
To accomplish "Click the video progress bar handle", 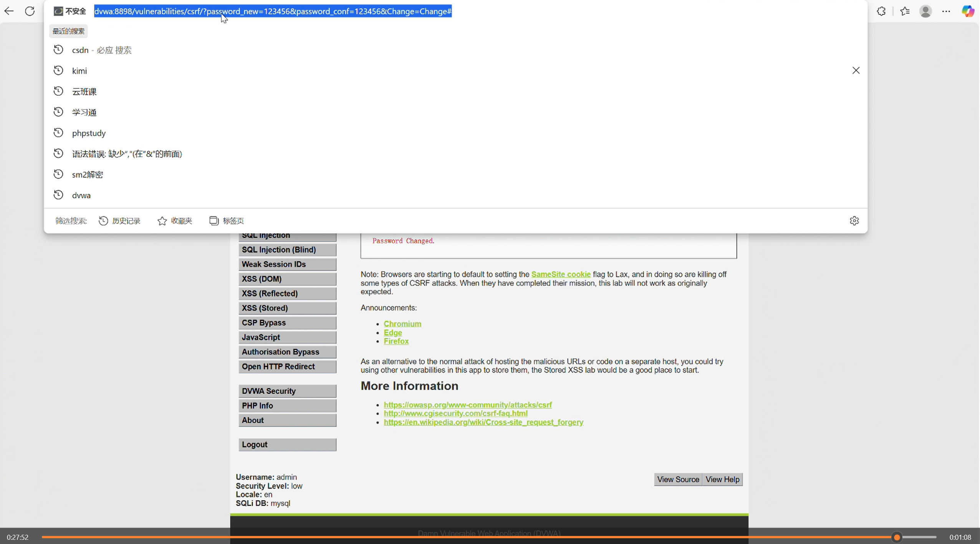I will coord(897,537).
